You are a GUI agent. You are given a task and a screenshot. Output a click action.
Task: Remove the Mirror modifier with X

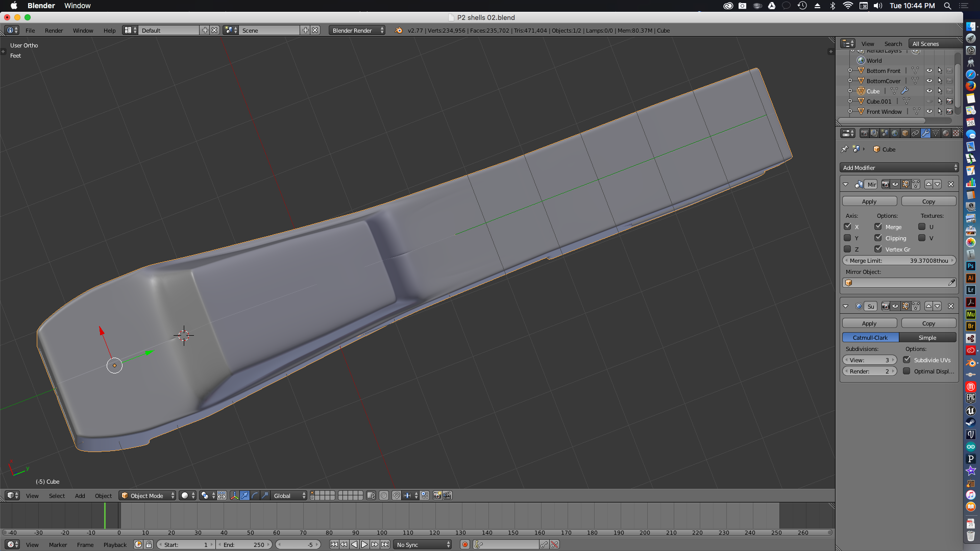pyautogui.click(x=951, y=184)
